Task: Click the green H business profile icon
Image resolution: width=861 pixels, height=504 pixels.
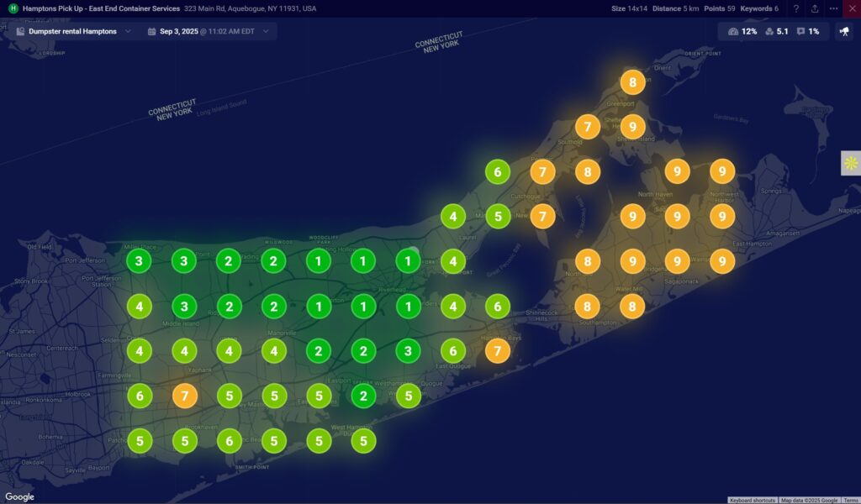Action: point(13,8)
